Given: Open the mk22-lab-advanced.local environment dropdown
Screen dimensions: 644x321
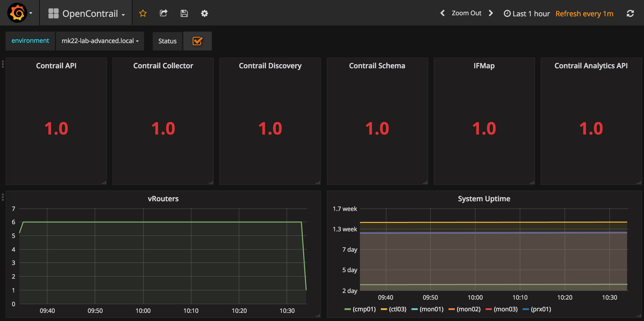Looking at the screenshot, I should pos(100,41).
